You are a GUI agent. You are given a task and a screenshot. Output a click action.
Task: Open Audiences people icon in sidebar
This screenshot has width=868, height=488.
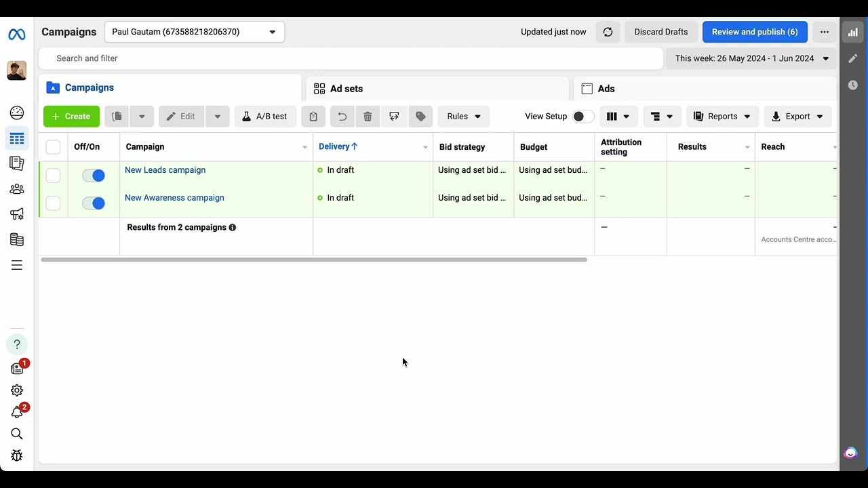[x=17, y=189]
